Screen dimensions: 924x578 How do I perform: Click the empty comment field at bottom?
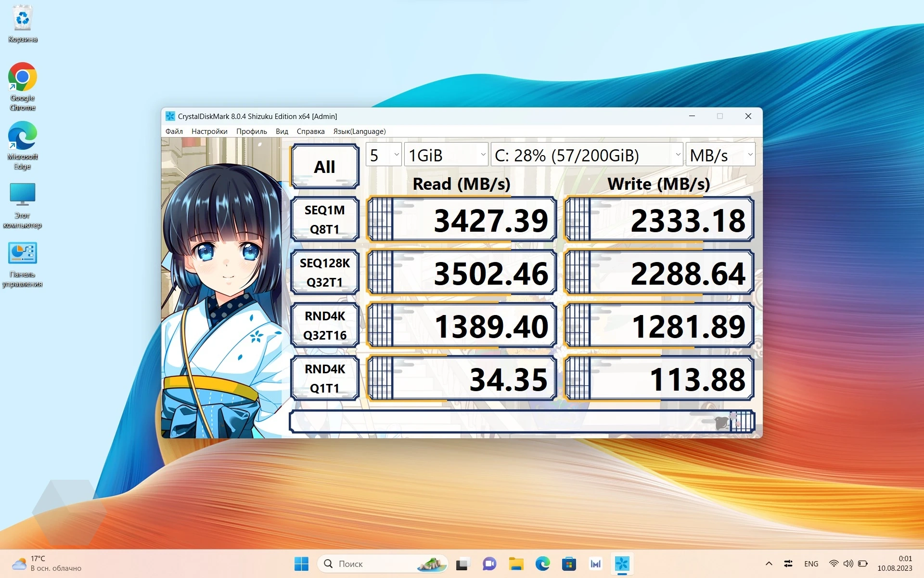coord(522,421)
